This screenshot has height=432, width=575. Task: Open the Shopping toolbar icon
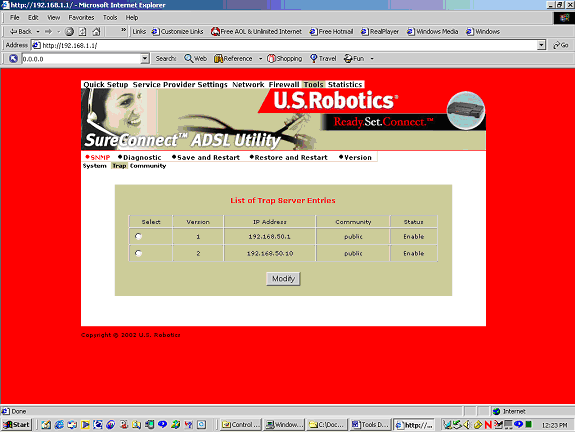coord(271,59)
